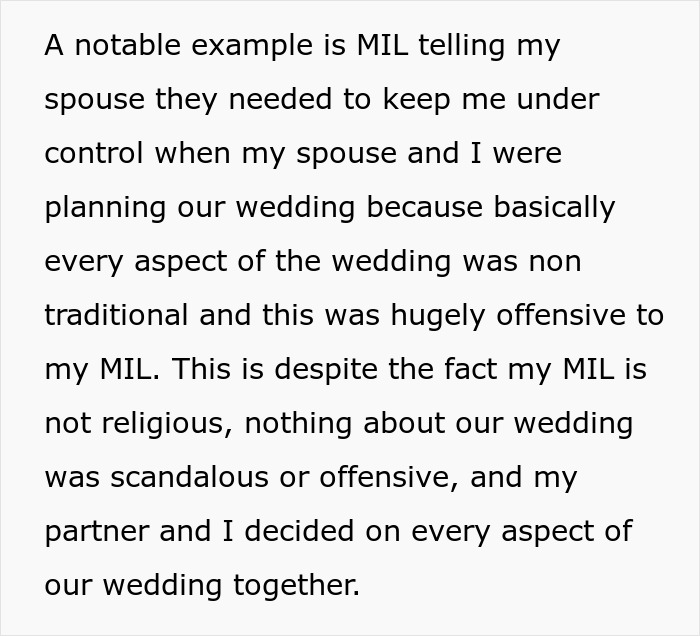The image size is (700, 636).
Task: Click the word 'notable' in first line
Action: (127, 45)
